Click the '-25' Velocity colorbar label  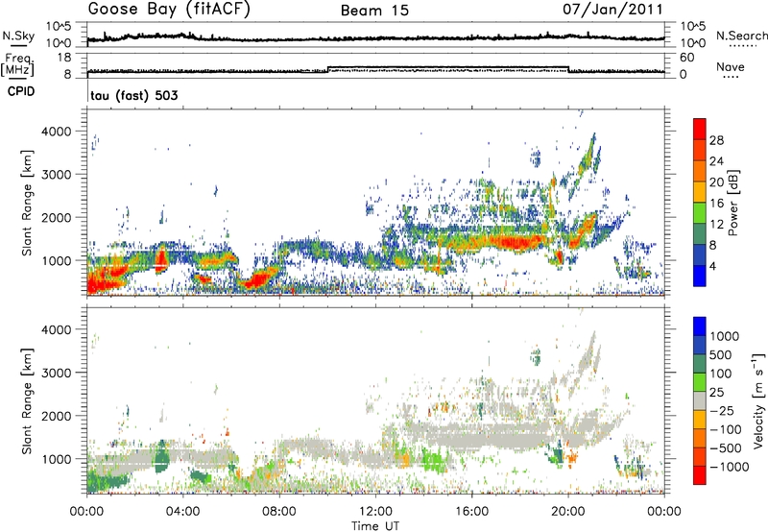click(721, 410)
